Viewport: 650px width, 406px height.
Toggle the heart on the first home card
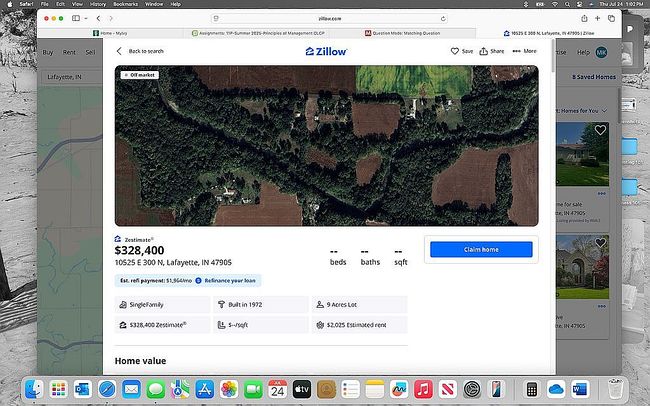coord(600,130)
